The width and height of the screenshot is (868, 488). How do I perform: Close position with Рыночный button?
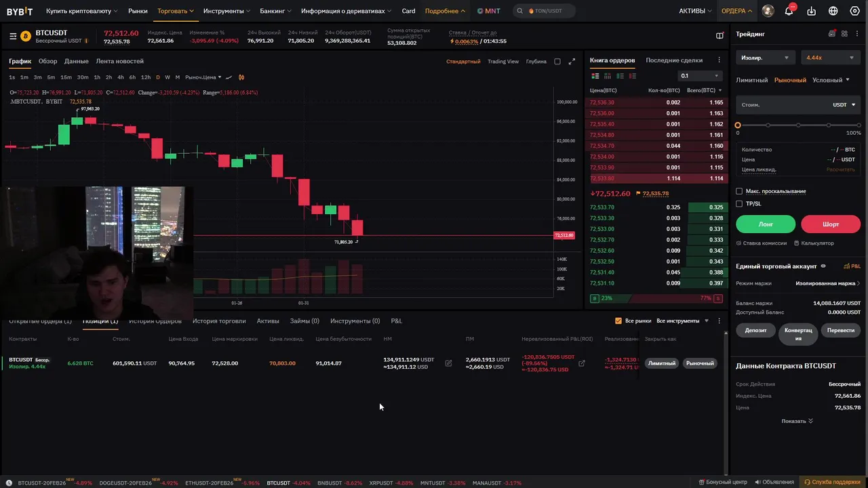point(700,363)
